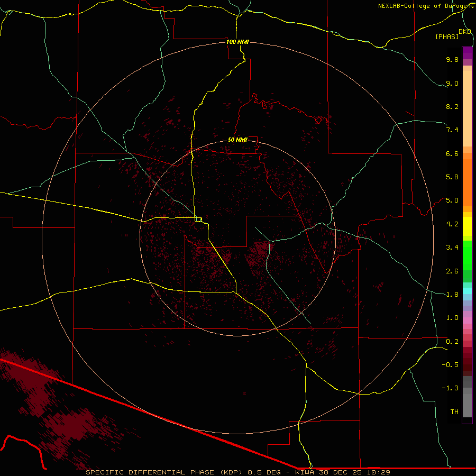The width and height of the screenshot is (476, 476).
Task: Pick the pink segment of the color bar
Action: coord(467,321)
